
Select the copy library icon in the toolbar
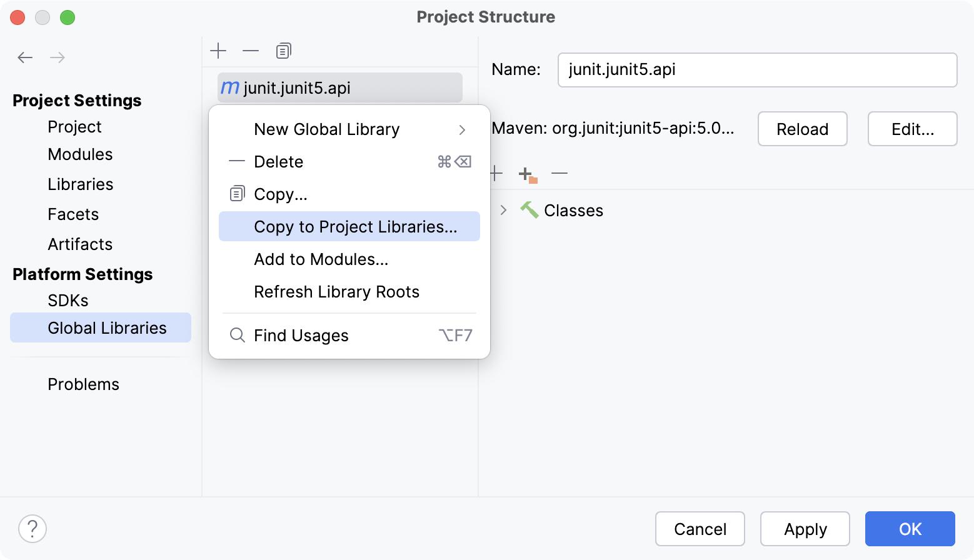283,51
